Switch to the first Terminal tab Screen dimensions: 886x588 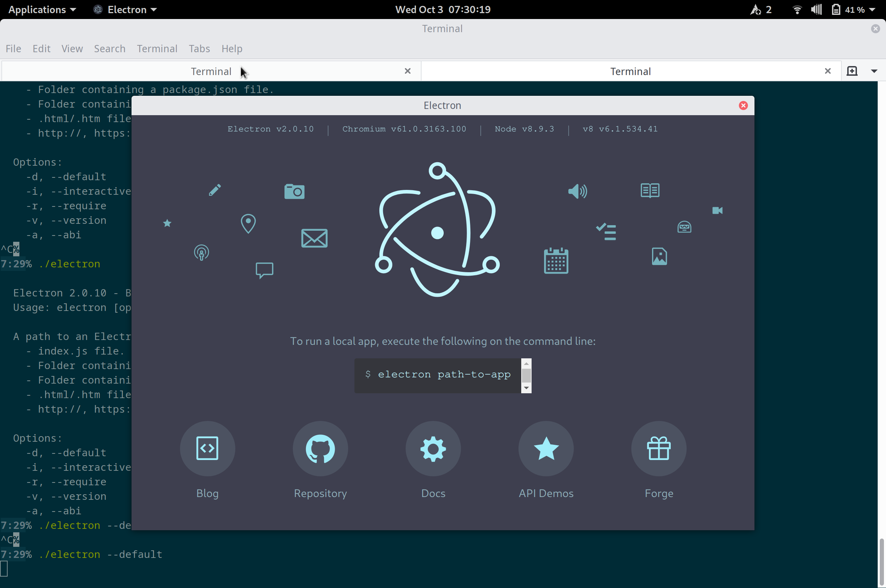tap(211, 71)
